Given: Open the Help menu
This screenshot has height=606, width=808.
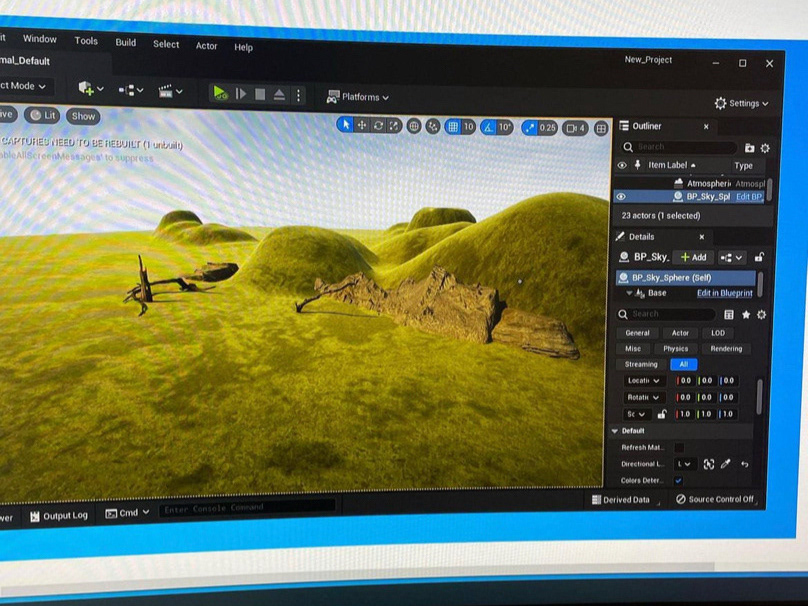Looking at the screenshot, I should point(243,47).
